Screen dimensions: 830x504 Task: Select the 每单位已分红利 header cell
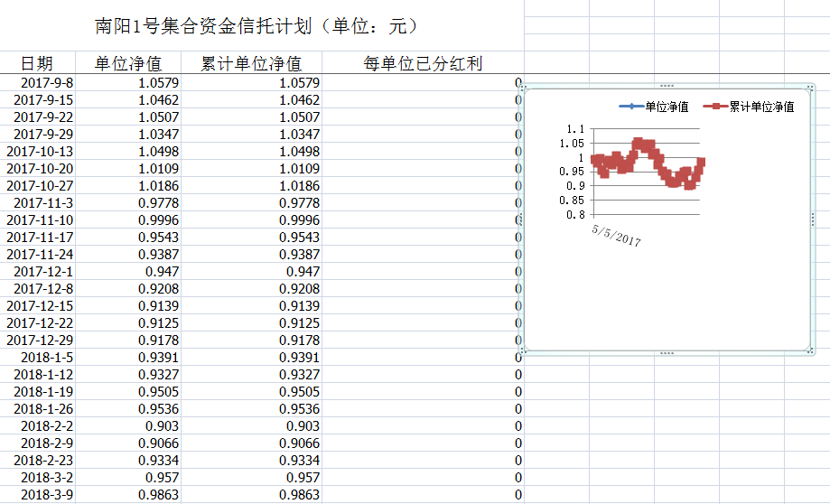pos(423,63)
